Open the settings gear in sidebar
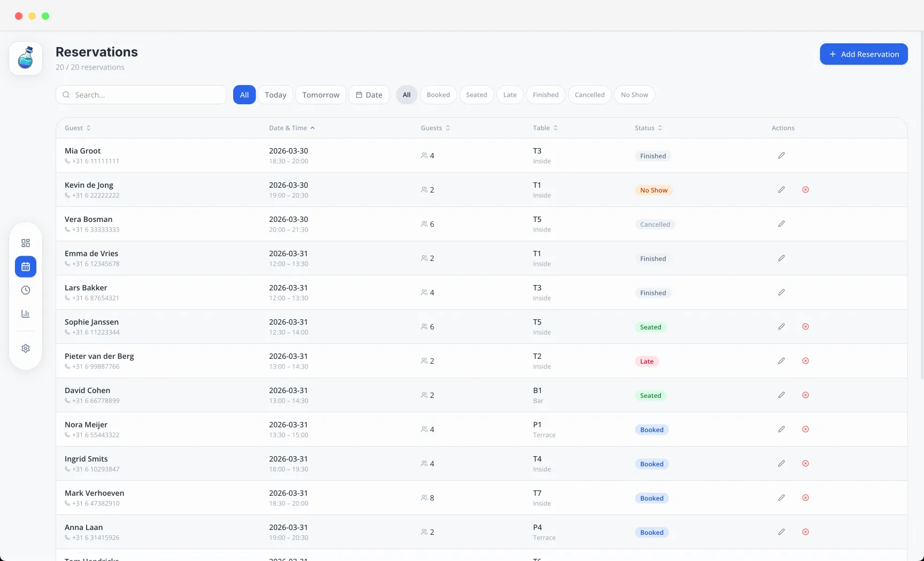The width and height of the screenshot is (924, 561). pyautogui.click(x=26, y=349)
